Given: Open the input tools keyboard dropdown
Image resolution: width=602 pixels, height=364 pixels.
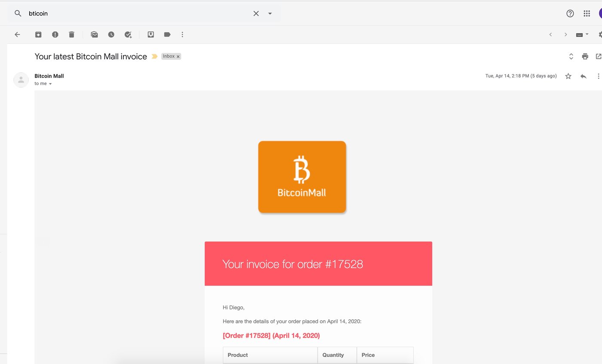Looking at the screenshot, I should click(x=582, y=34).
